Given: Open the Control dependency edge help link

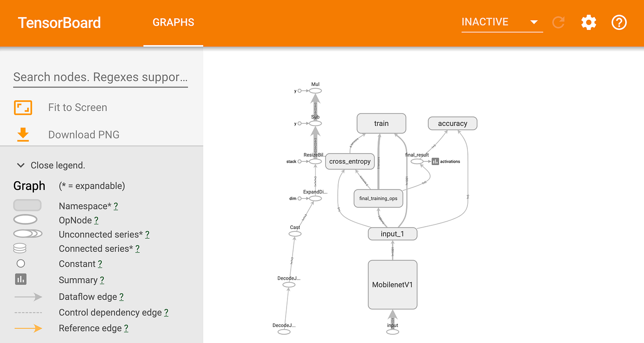Looking at the screenshot, I should [166, 312].
